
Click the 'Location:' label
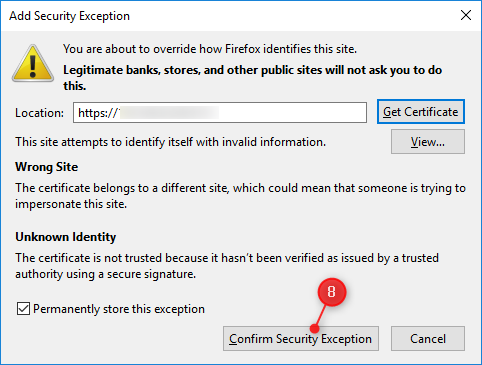39,113
